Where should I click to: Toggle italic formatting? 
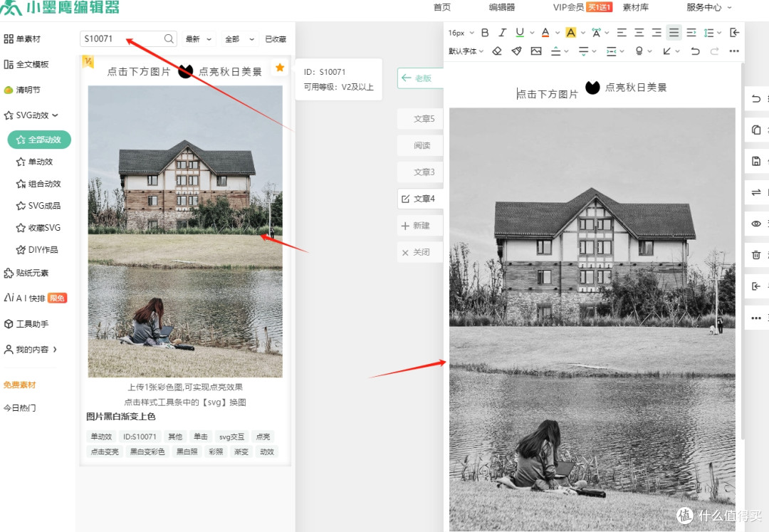click(502, 33)
